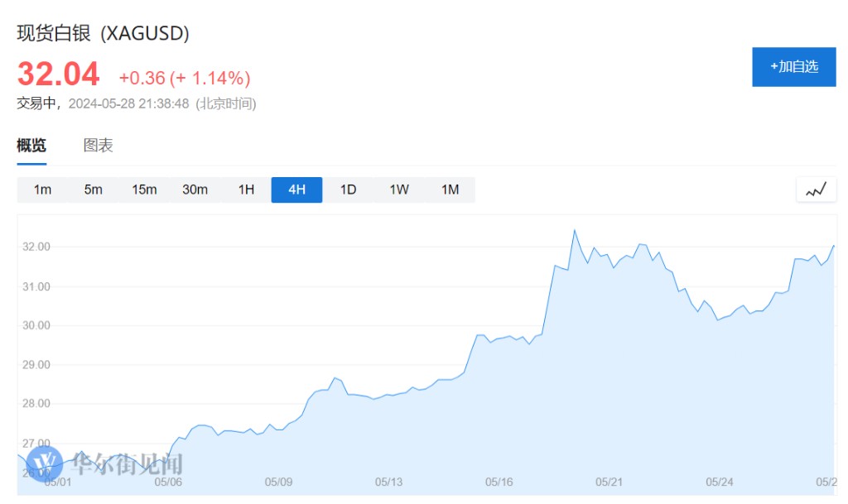Switch to the 概览 overview tab

pos(31,146)
